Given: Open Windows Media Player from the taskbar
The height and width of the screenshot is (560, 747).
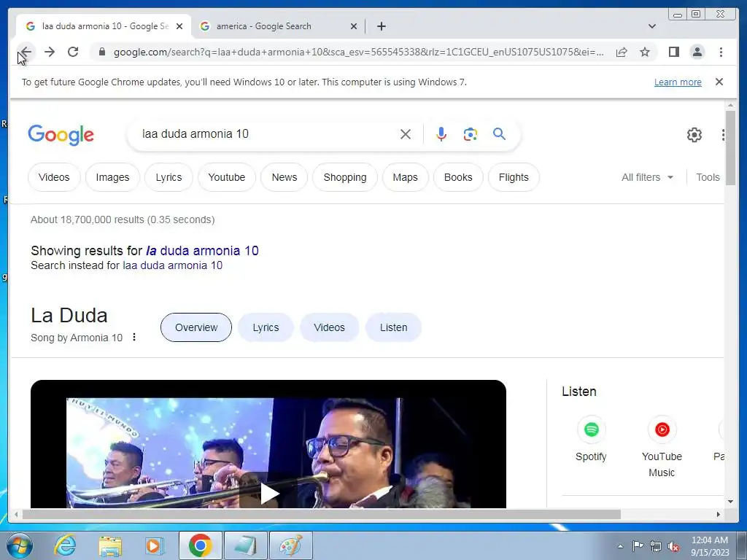Looking at the screenshot, I should 154,545.
